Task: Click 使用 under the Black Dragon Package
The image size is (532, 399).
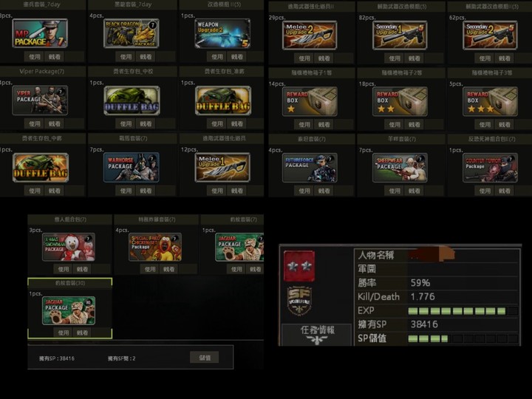Action: 126,57
